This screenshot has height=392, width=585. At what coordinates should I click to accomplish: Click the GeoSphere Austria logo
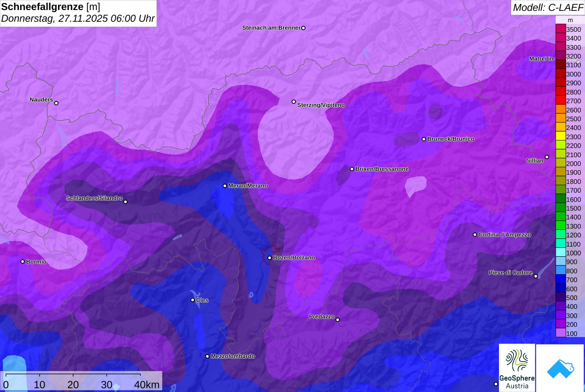[x=517, y=367]
